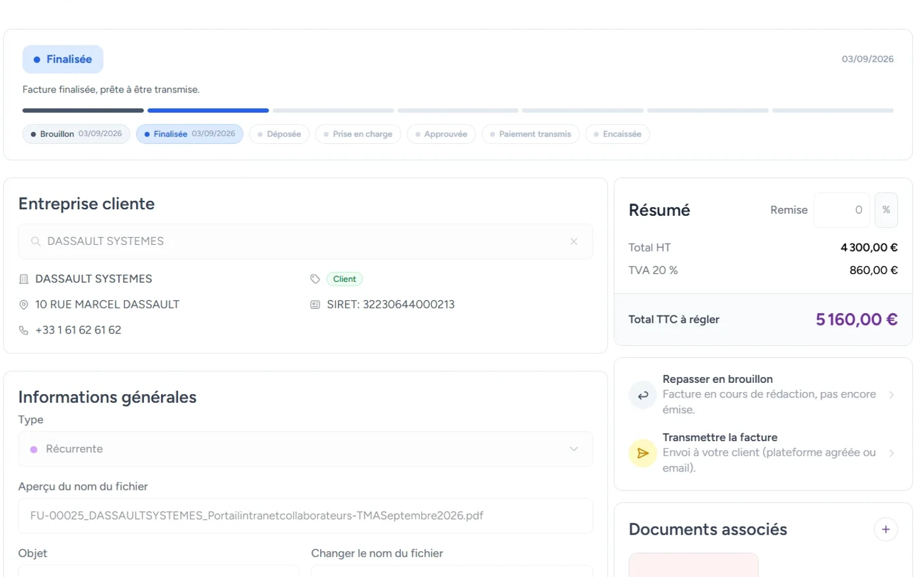Viewport: 924px width, 577px height.
Task: Click the Total TTC amount 5 160,00 €
Action: click(x=856, y=320)
